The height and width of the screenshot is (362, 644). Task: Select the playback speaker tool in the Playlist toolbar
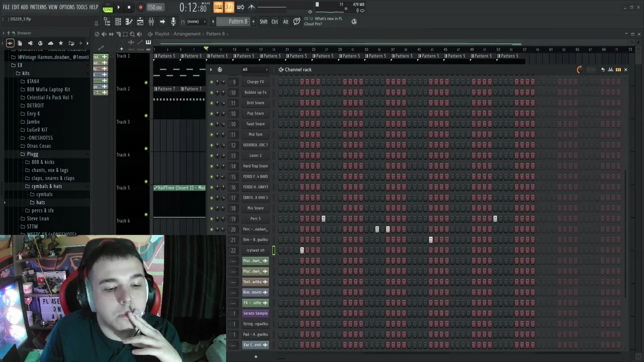coord(139,34)
